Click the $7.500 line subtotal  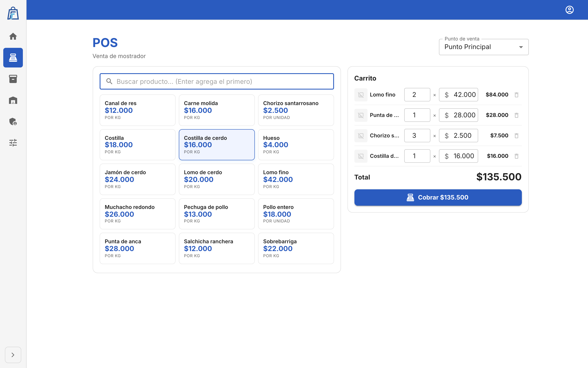499,136
